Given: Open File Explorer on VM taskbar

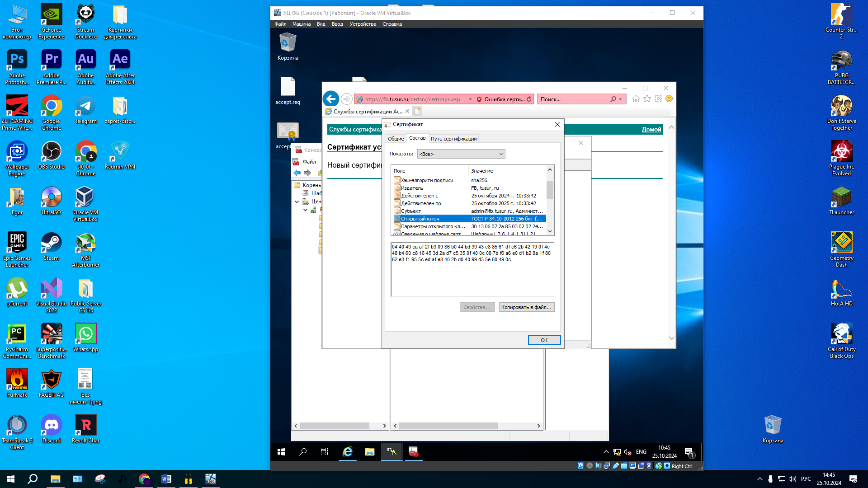Looking at the screenshot, I should click(x=369, y=452).
